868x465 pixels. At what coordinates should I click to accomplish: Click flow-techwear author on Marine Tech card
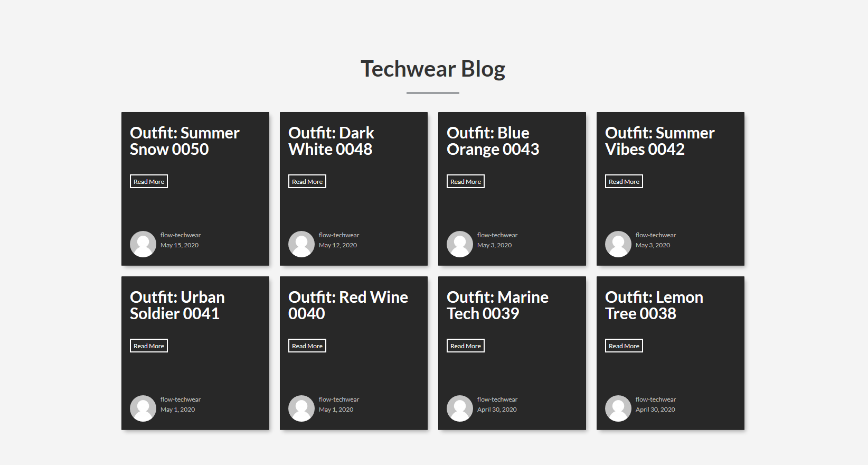click(497, 399)
